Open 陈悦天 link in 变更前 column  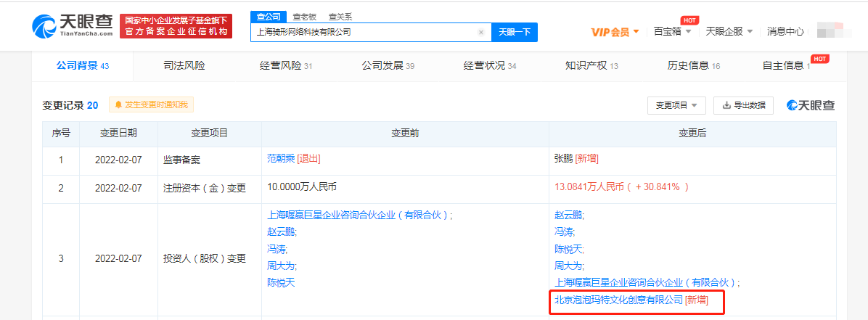281,282
